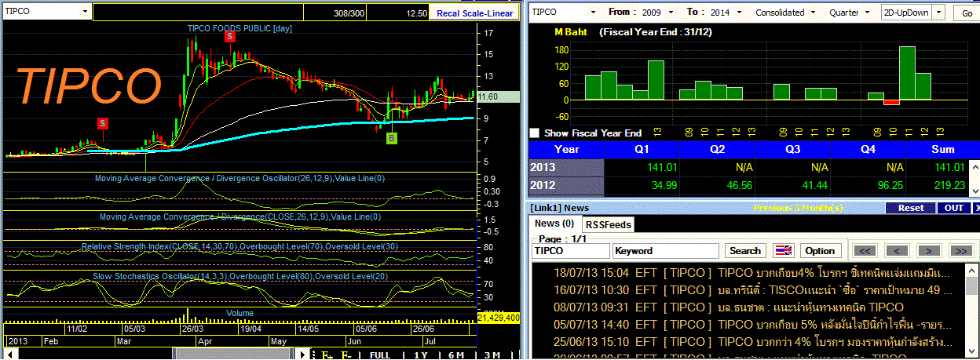Image resolution: width=980 pixels, height=360 pixels.
Task: Switch to the News (0) tab
Action: [555, 224]
